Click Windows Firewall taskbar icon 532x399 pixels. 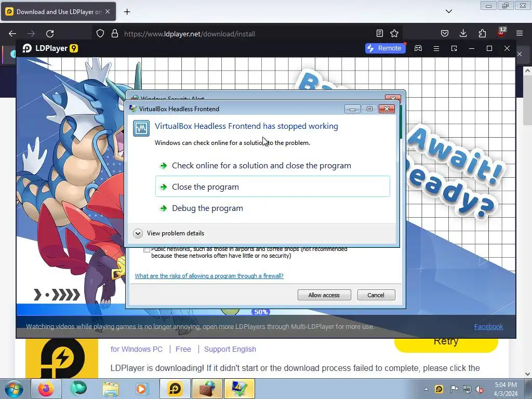pyautogui.click(x=207, y=389)
